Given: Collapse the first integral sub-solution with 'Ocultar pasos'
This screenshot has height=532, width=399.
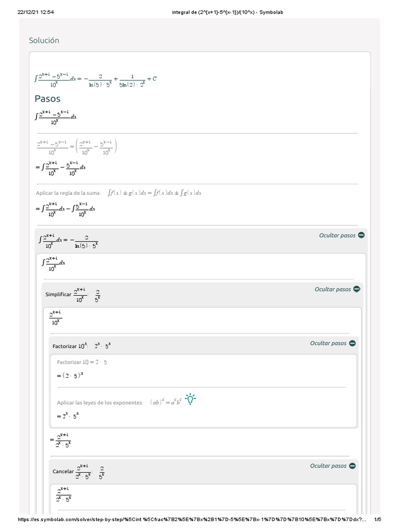Looking at the screenshot, I should (x=337, y=235).
